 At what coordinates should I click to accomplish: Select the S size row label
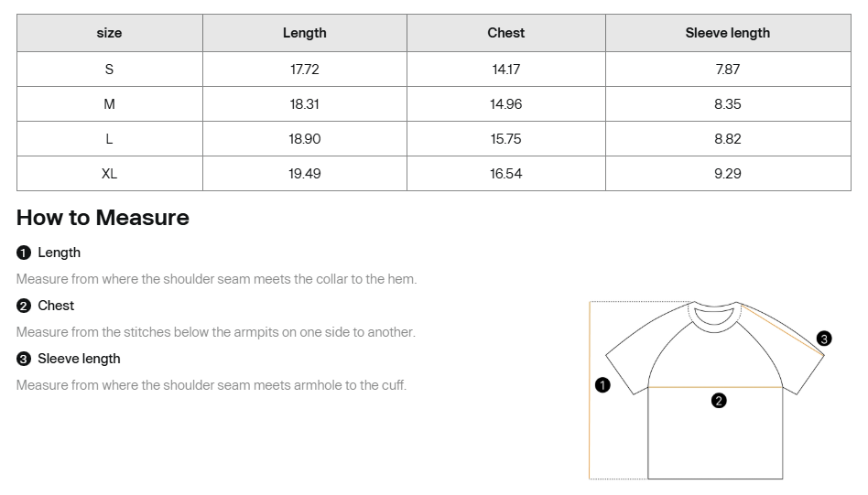coord(109,70)
